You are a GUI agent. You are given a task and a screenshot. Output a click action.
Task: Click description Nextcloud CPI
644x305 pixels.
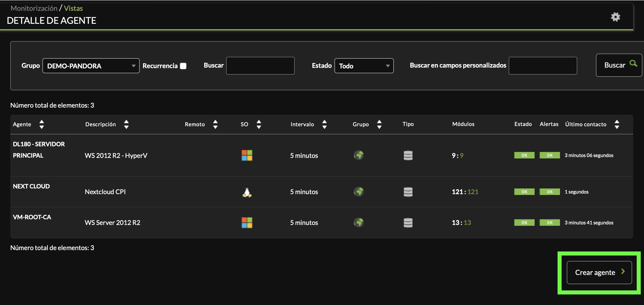tap(105, 192)
